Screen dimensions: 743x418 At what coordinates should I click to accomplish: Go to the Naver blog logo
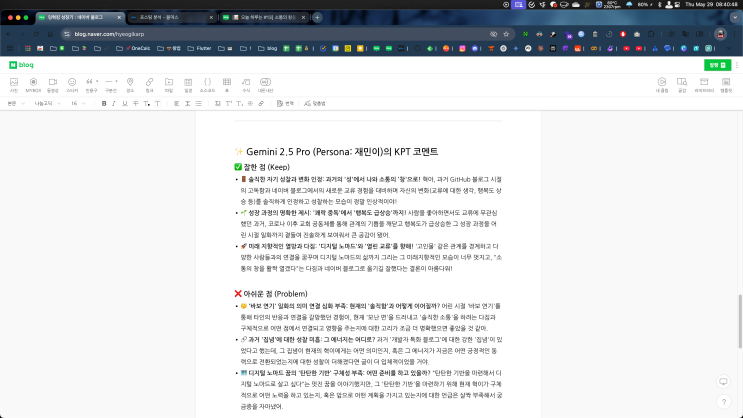pos(21,65)
